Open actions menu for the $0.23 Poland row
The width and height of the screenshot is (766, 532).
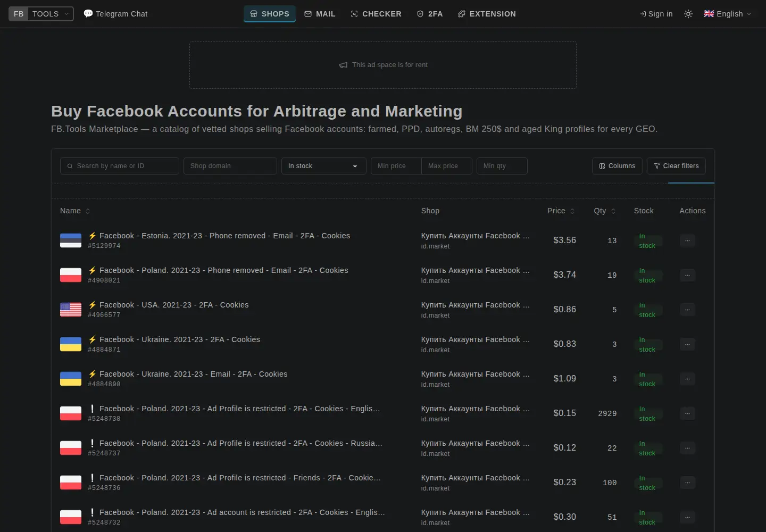tap(687, 483)
